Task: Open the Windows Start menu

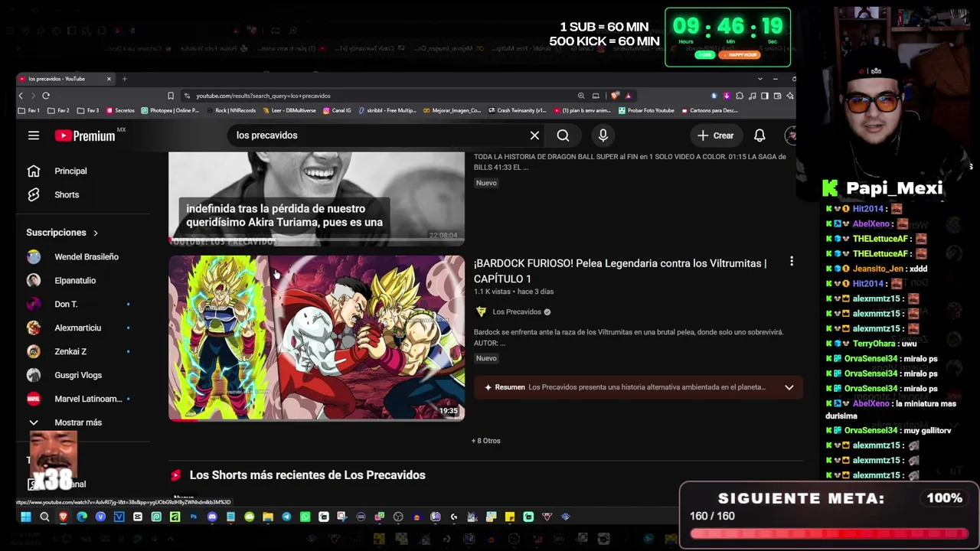Action: click(25, 517)
